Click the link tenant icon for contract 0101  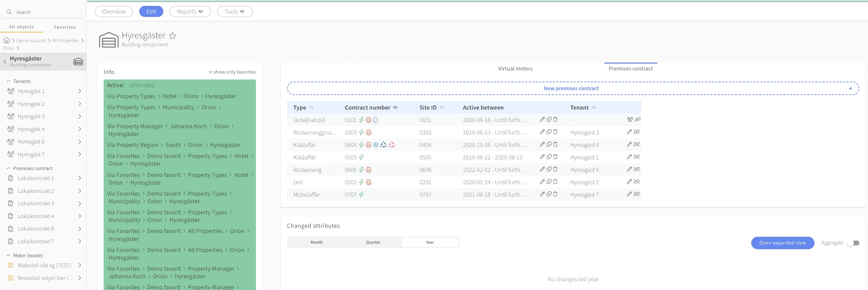(638, 120)
